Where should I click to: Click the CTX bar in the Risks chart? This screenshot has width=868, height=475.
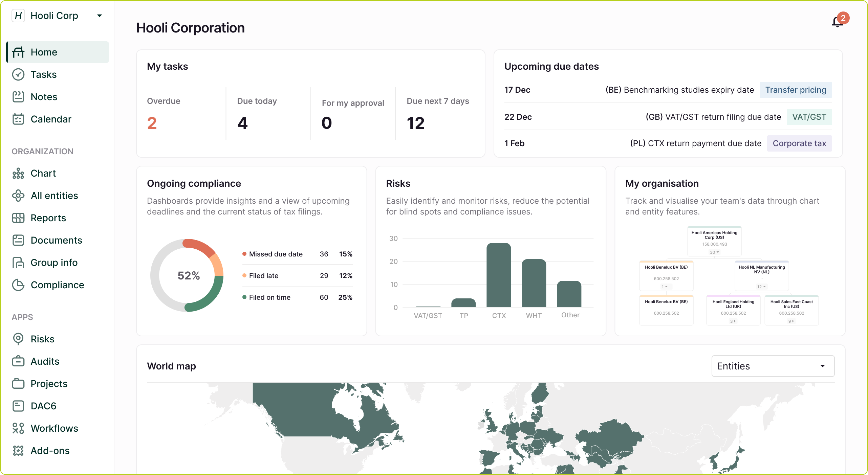click(x=499, y=275)
